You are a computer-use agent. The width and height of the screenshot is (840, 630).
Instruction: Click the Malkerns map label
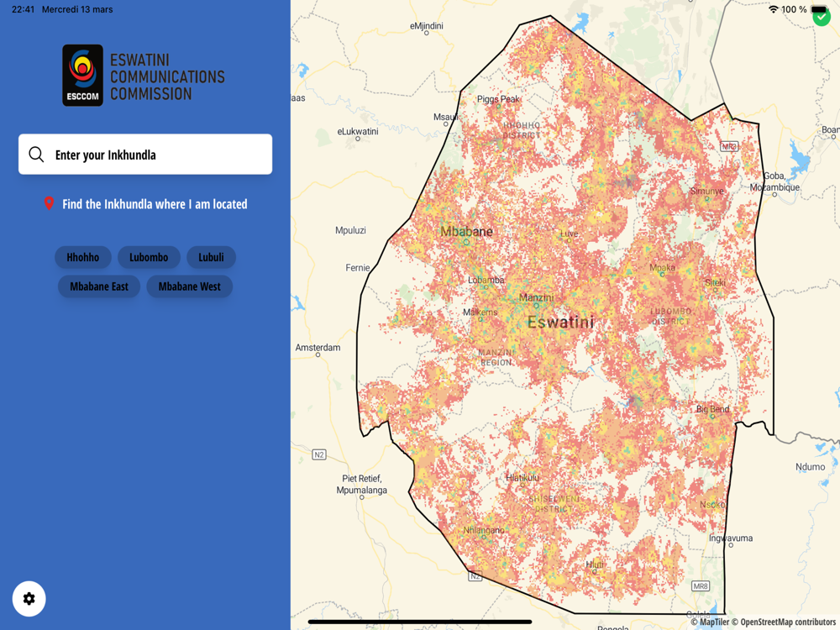(480, 312)
